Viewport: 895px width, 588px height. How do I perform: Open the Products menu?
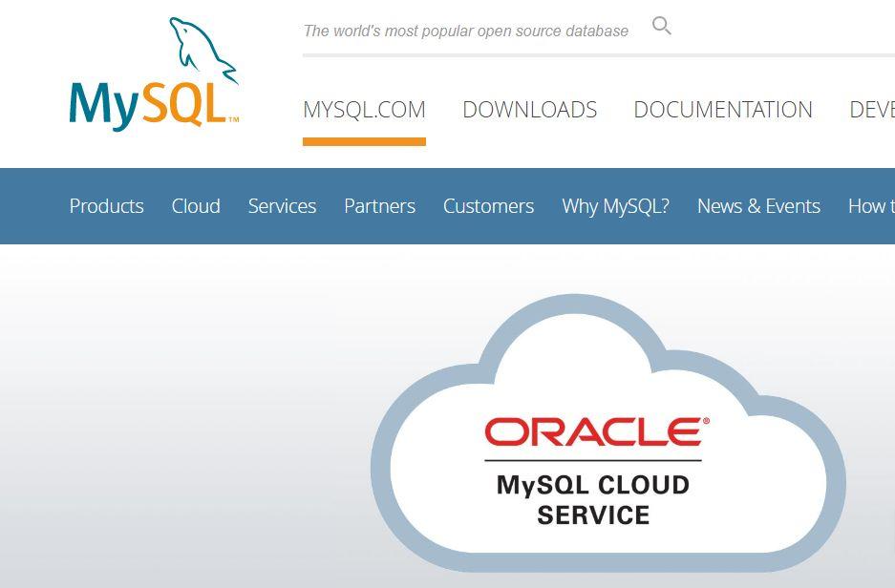pyautogui.click(x=107, y=206)
